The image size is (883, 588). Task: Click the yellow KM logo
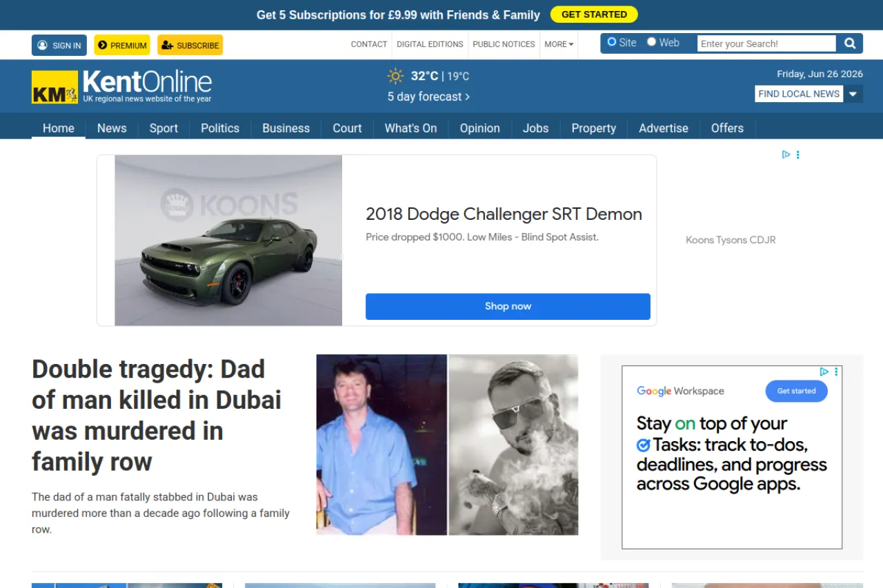(54, 87)
